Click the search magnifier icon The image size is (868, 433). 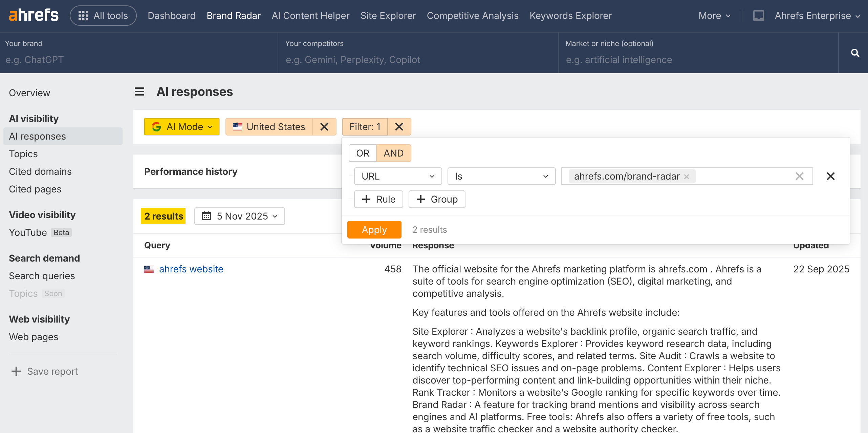[x=855, y=53]
